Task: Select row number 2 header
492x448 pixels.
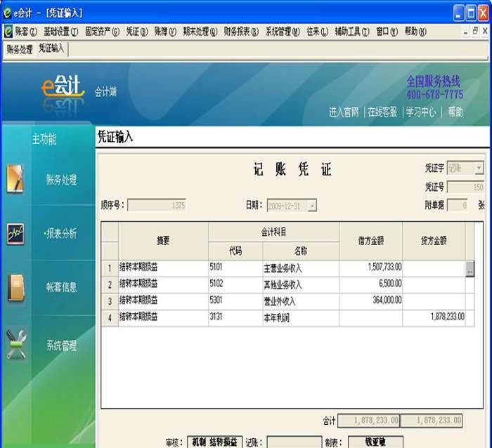Action: tap(110, 285)
